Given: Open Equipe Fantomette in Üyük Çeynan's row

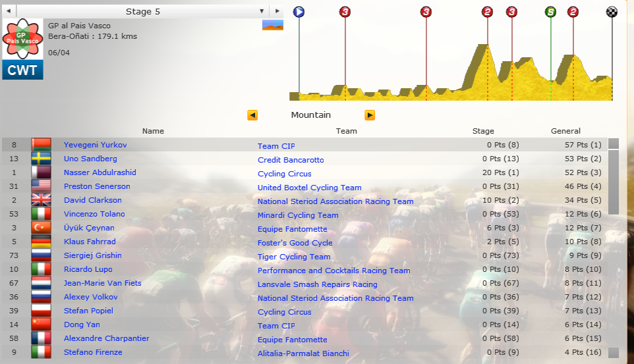Looking at the screenshot, I should pos(293,229).
